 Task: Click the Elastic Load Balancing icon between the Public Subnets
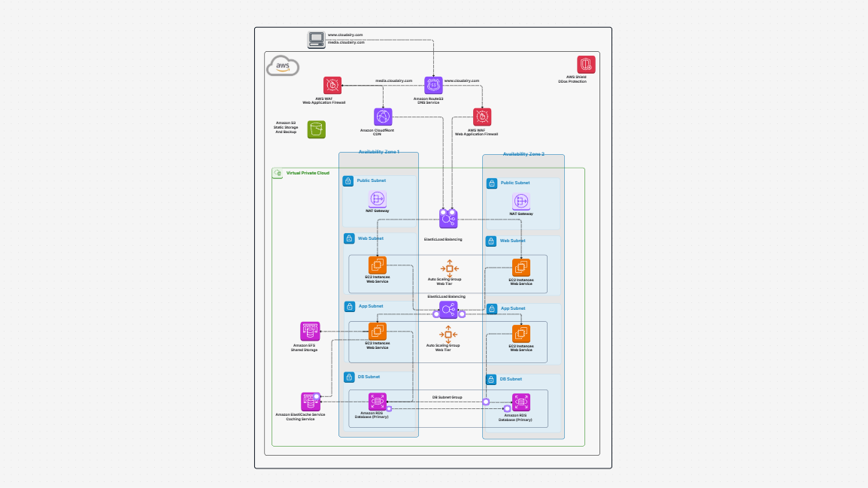coord(448,219)
